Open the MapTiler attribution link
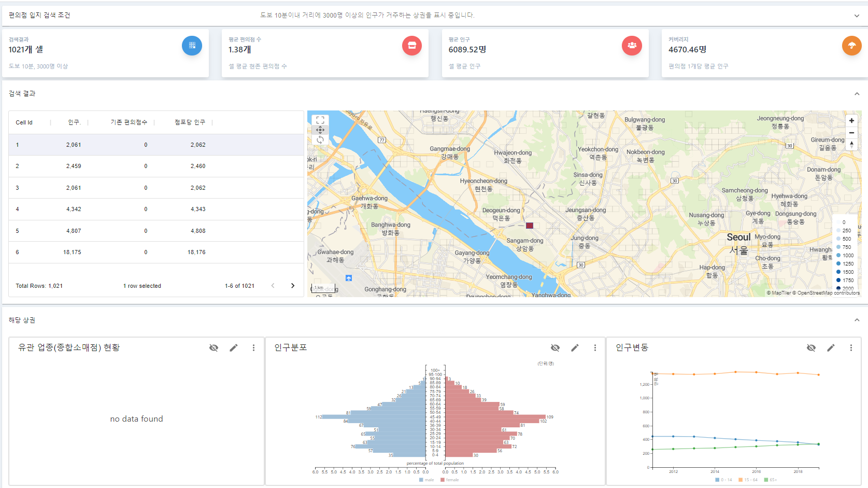This screenshot has height=488, width=868. point(779,293)
